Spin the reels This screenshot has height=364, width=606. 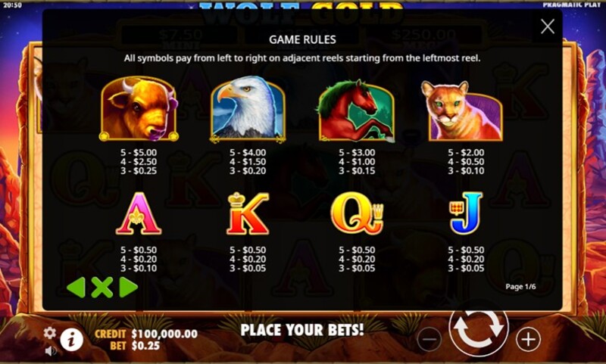point(479,329)
